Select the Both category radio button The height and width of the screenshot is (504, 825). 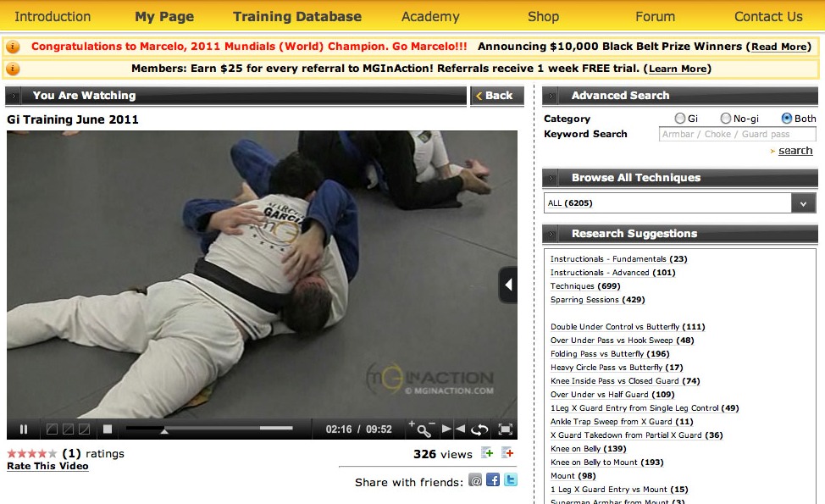coord(787,119)
